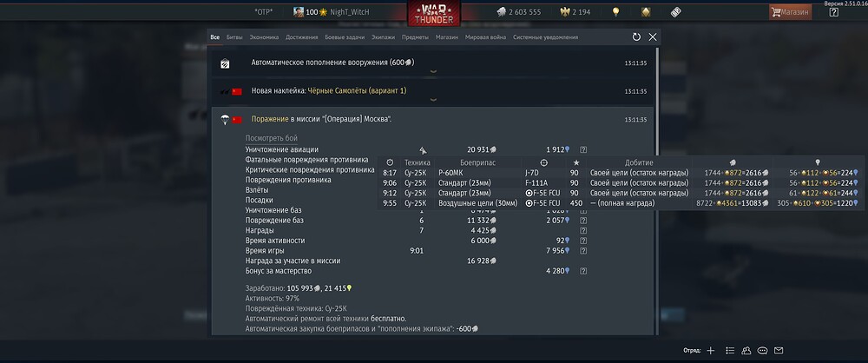Click the help icon on Повреждение баз row
The height and width of the screenshot is (363, 868).
(583, 221)
